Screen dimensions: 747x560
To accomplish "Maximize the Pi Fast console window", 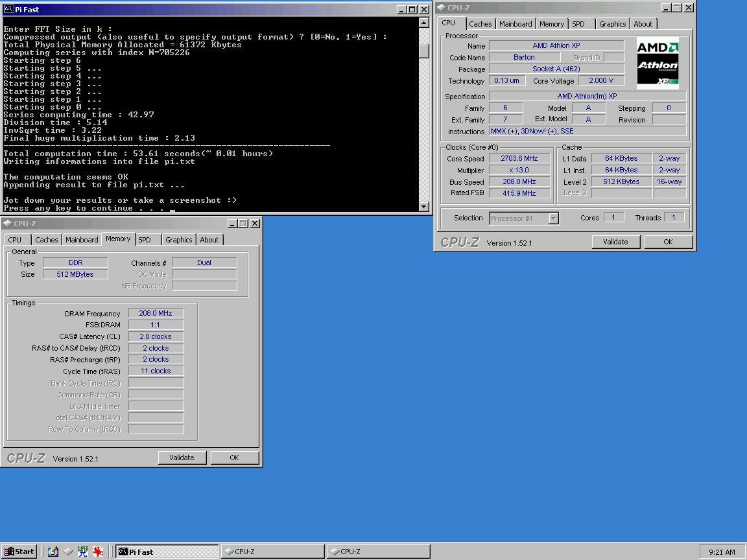I will tap(412, 9).
